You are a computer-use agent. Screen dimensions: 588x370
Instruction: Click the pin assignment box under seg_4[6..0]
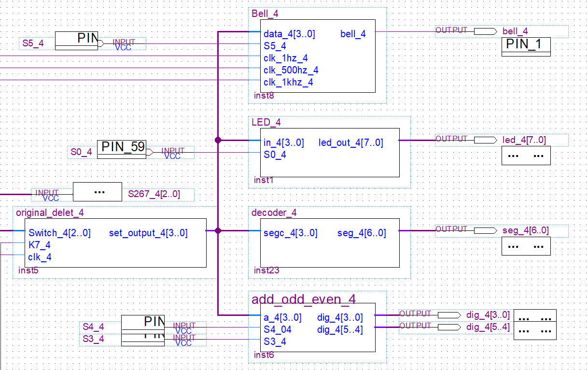pyautogui.click(x=526, y=246)
